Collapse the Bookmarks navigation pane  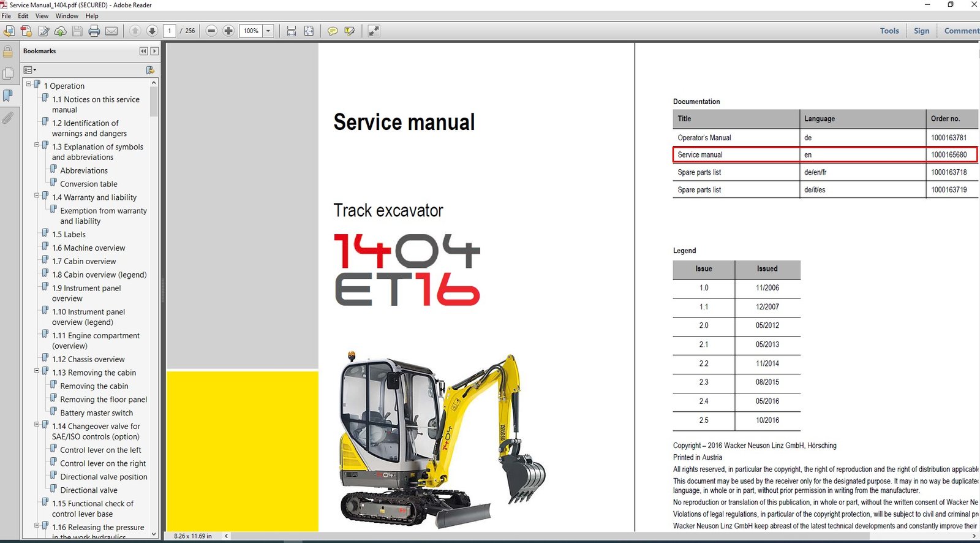point(143,51)
